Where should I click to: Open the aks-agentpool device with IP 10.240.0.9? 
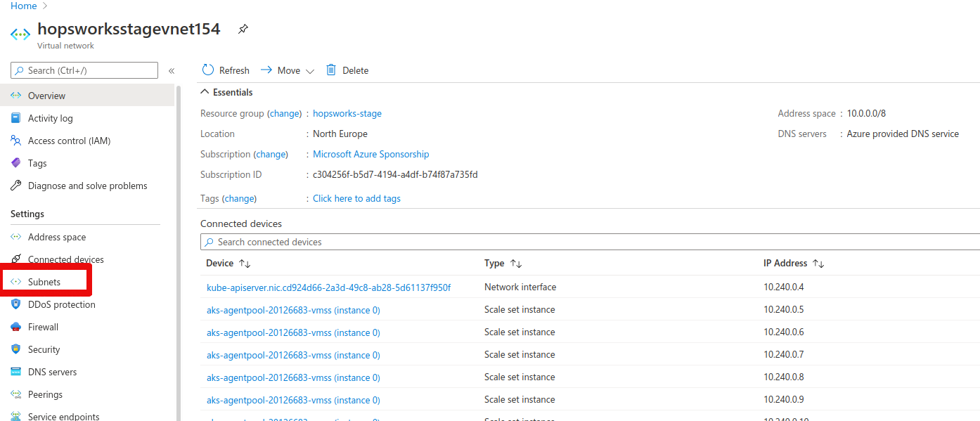click(x=293, y=400)
